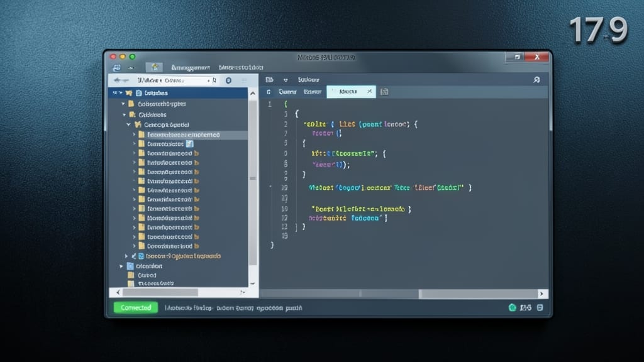The height and width of the screenshot is (362, 644).
Task: Click line number 1 in the editor gutter
Action: pyautogui.click(x=270, y=104)
